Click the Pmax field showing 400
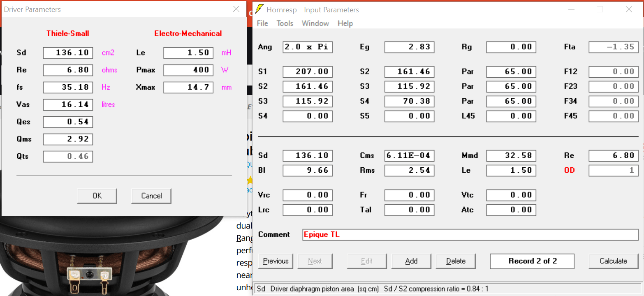Screen dimensions: 644x296 pyautogui.click(x=188, y=70)
